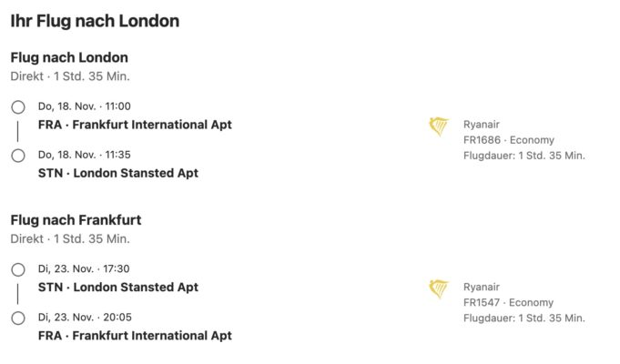Select flight number FR1547 · Economy text

[509, 303]
